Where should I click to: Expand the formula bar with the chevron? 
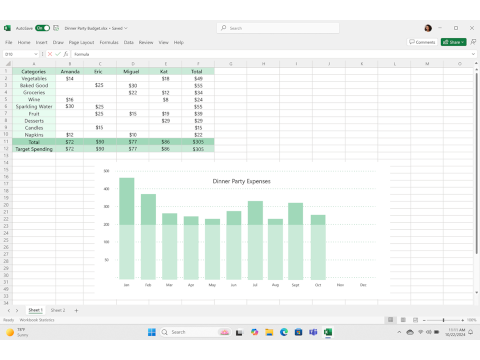click(473, 54)
